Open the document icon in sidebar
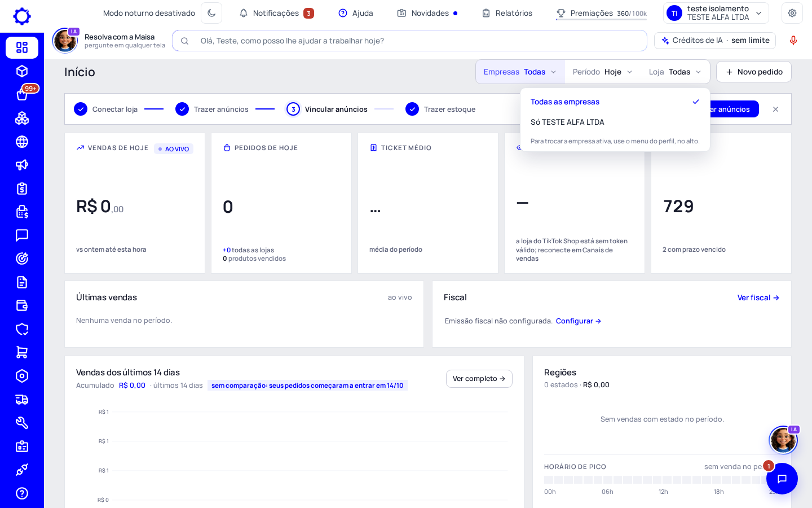This screenshot has height=508, width=812. 22,282
